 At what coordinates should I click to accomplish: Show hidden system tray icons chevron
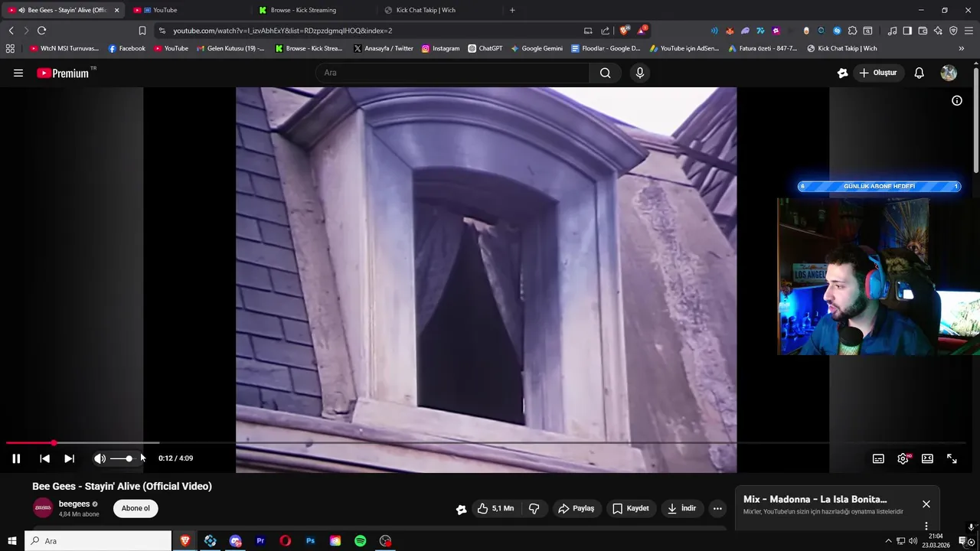888,541
